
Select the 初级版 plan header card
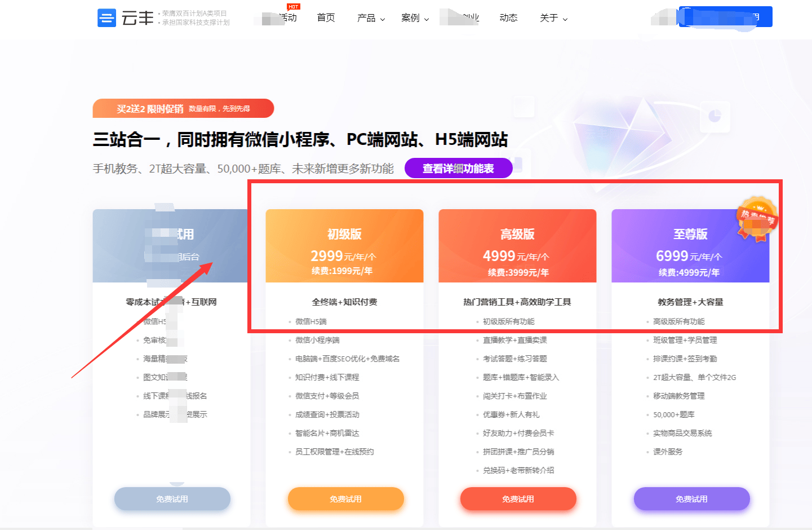coord(344,246)
